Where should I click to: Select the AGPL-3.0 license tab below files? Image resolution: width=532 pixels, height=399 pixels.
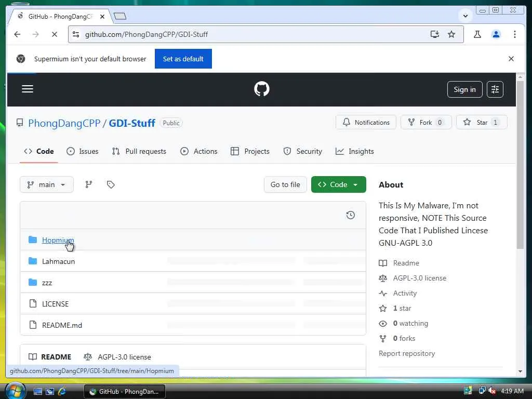tap(118, 357)
